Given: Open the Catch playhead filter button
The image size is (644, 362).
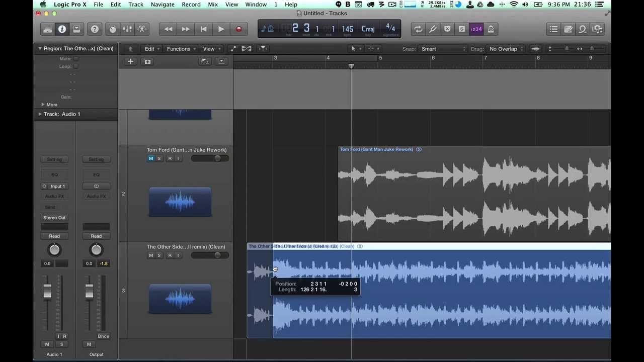Looking at the screenshot, I should point(263,49).
